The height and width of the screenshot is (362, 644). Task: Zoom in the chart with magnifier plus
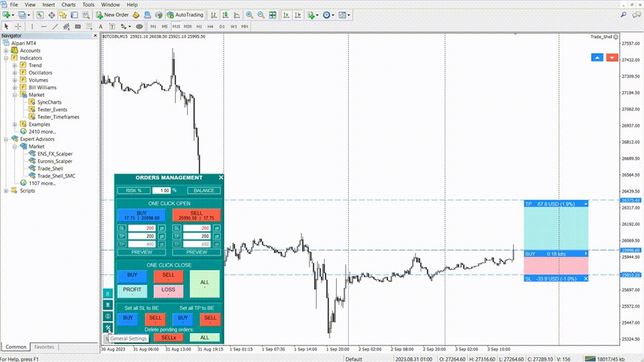[x=250, y=15]
